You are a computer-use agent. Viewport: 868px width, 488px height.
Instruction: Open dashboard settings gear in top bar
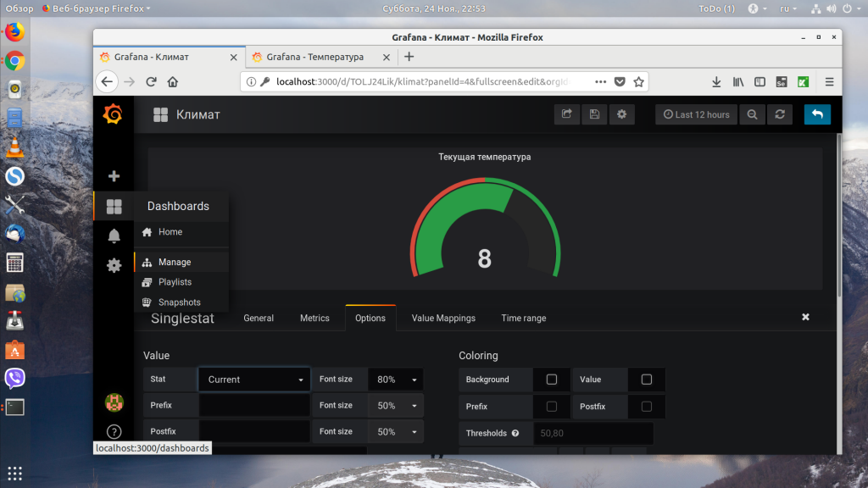pyautogui.click(x=621, y=114)
